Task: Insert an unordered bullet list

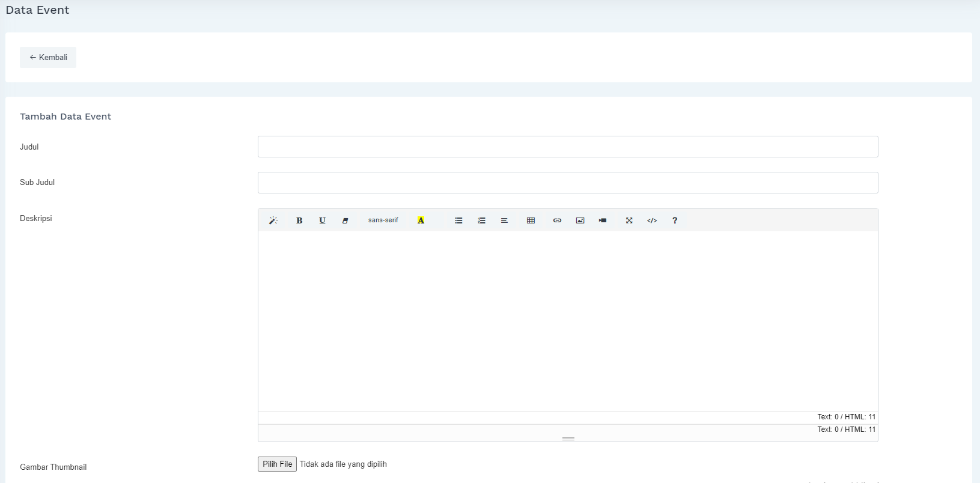Action: tap(458, 220)
